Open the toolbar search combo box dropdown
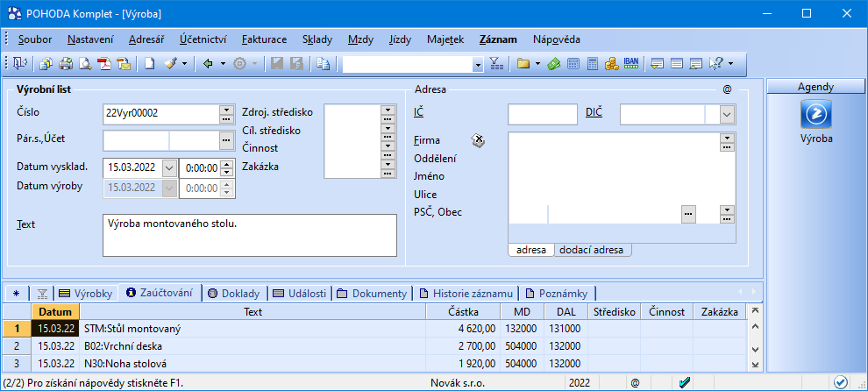This screenshot has height=391, width=868. [479, 64]
